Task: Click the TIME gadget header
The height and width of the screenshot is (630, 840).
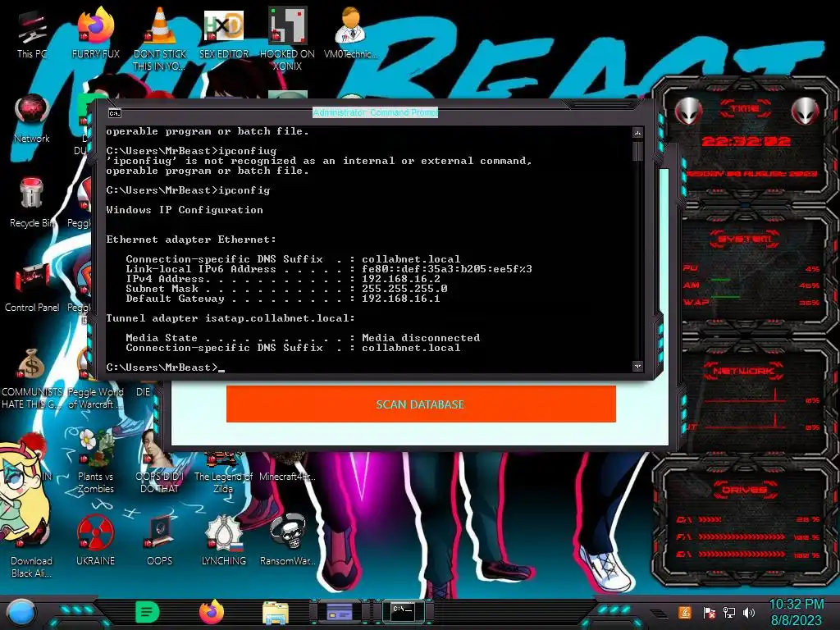Action: tap(745, 109)
